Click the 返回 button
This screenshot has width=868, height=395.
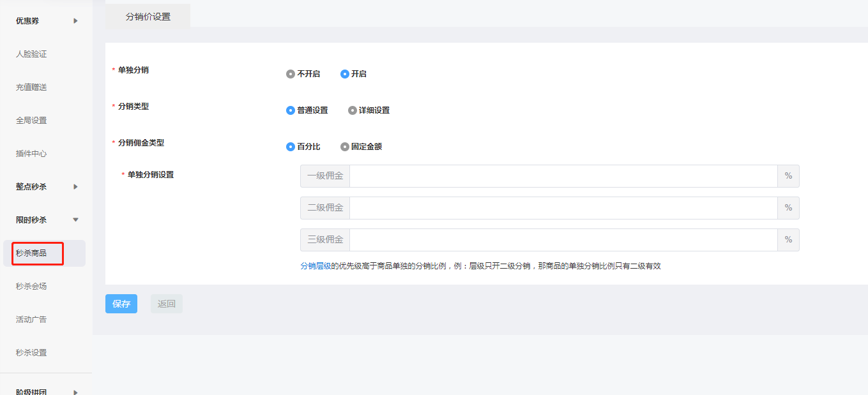point(167,304)
